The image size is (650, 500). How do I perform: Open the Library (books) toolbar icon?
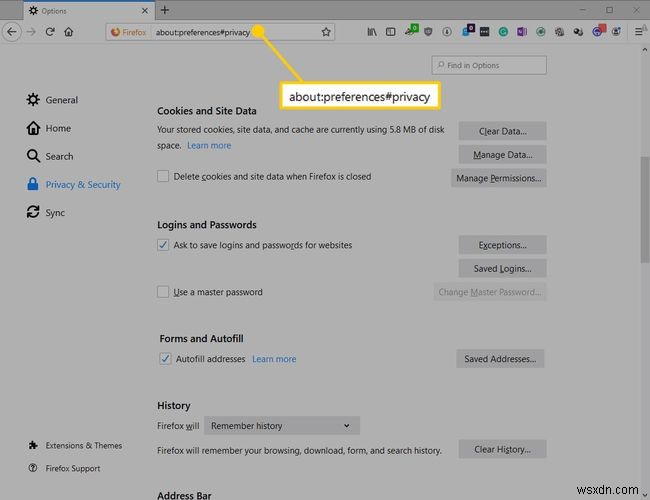[x=372, y=32]
